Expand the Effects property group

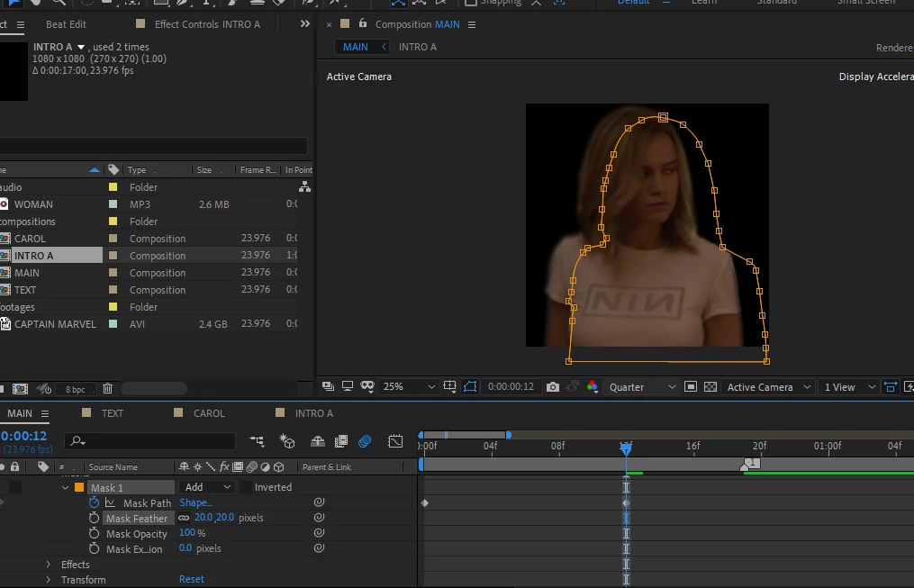[49, 564]
